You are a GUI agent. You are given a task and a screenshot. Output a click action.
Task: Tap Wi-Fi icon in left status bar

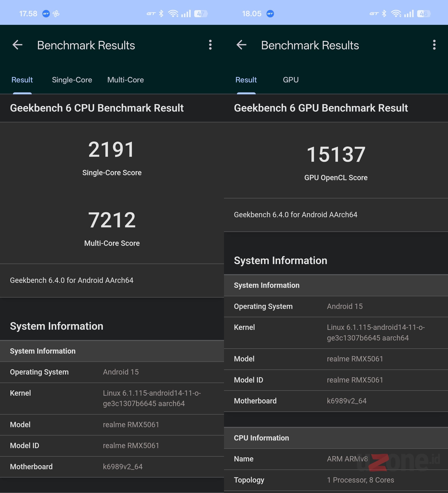click(x=173, y=14)
